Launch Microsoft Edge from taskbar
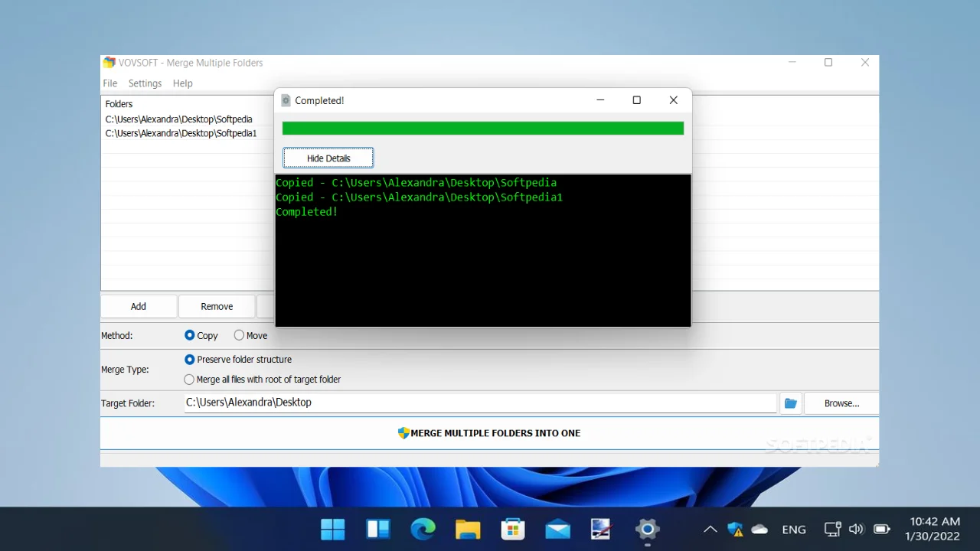The height and width of the screenshot is (551, 980). [x=423, y=529]
